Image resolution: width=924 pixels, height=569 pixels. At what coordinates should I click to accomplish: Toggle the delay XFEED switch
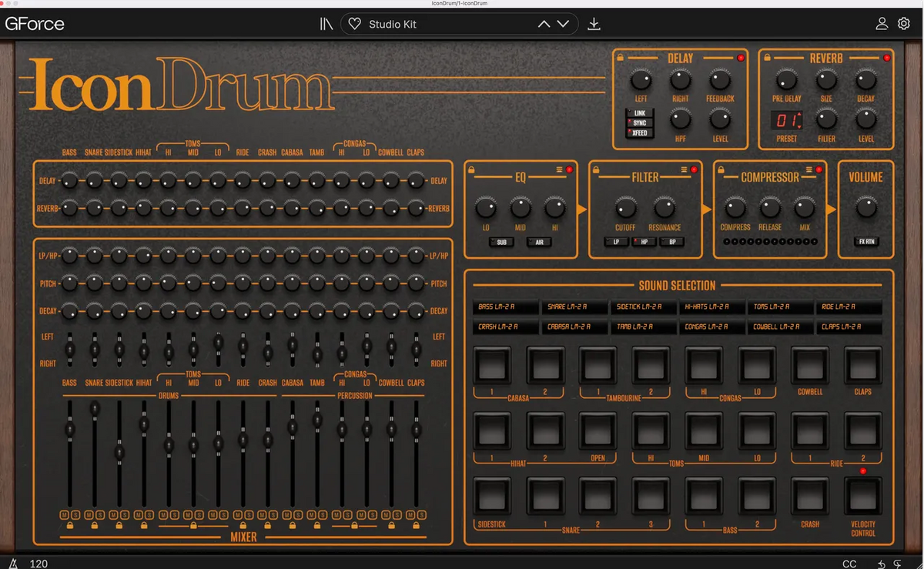click(638, 133)
